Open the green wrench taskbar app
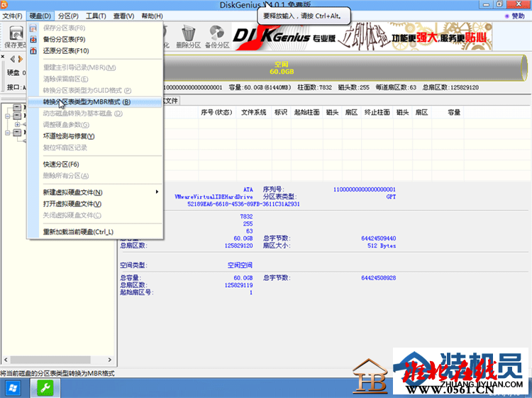 [45, 387]
